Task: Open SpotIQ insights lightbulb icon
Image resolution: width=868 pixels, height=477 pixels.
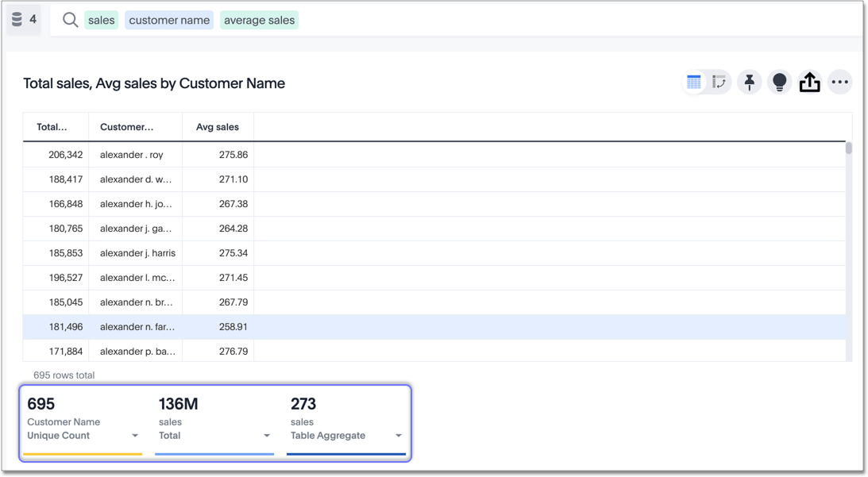Action: pyautogui.click(x=779, y=82)
